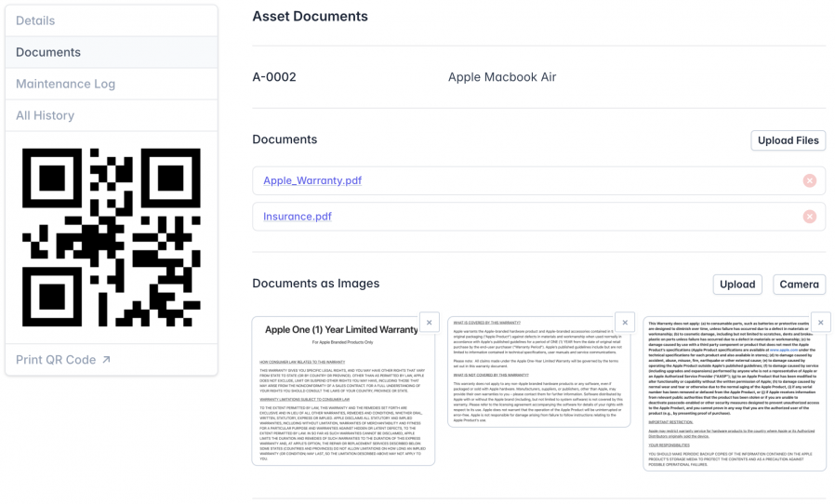This screenshot has height=504, width=835.
Task: Click the asset name Apple Macbook Air
Action: tap(502, 77)
